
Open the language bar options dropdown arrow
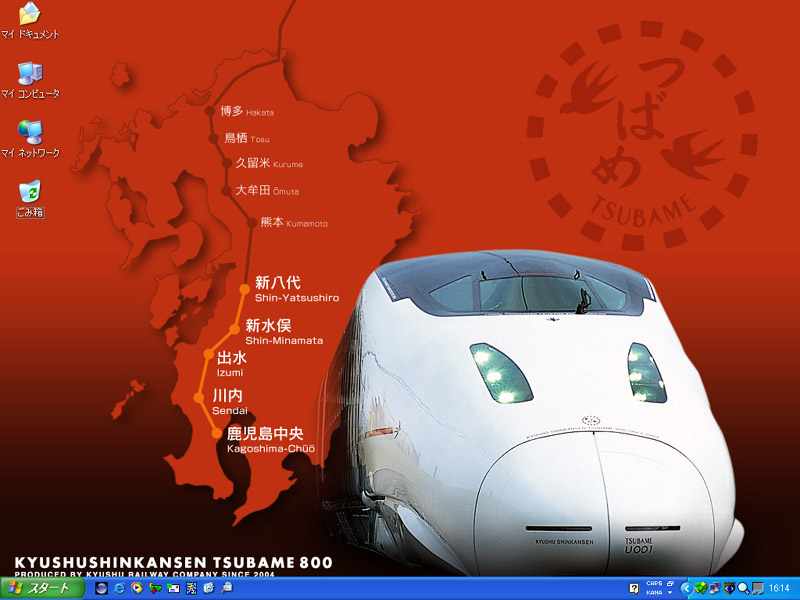point(670,593)
